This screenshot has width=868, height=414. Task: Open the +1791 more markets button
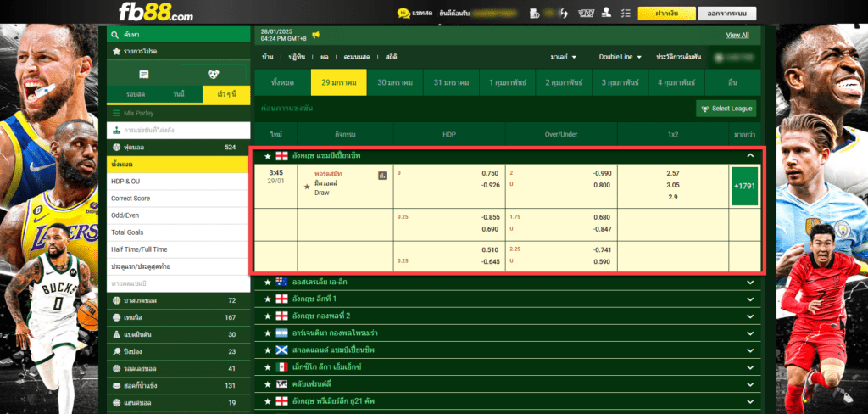pos(744,187)
